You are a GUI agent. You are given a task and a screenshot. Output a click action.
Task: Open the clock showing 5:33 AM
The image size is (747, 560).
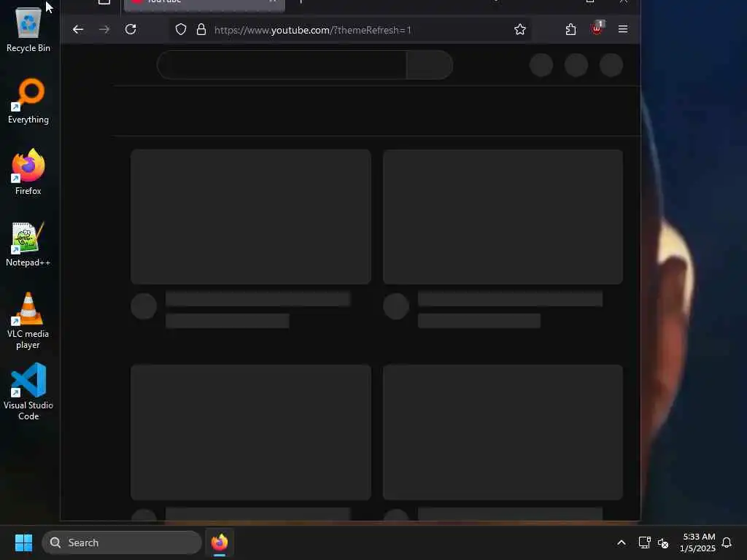pyautogui.click(x=698, y=542)
